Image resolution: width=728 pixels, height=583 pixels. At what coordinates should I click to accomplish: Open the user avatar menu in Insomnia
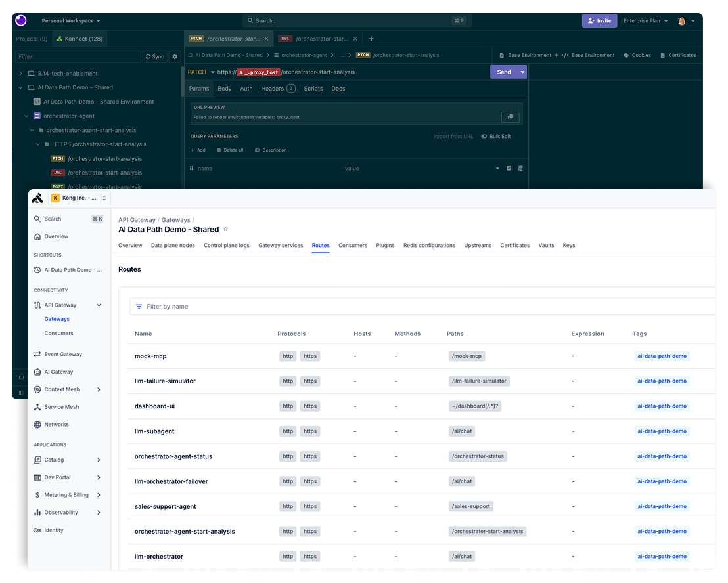click(x=686, y=21)
